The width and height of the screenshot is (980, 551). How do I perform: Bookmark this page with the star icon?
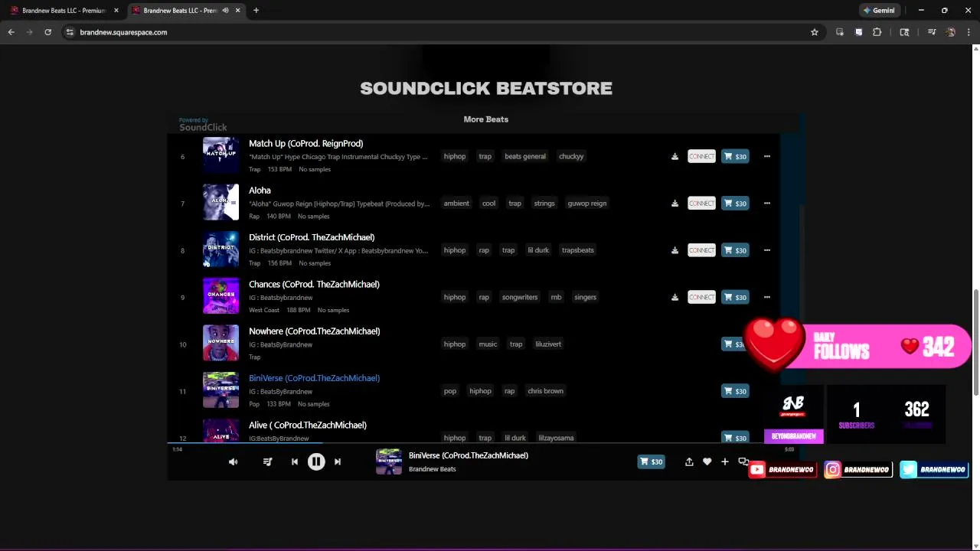(x=815, y=32)
